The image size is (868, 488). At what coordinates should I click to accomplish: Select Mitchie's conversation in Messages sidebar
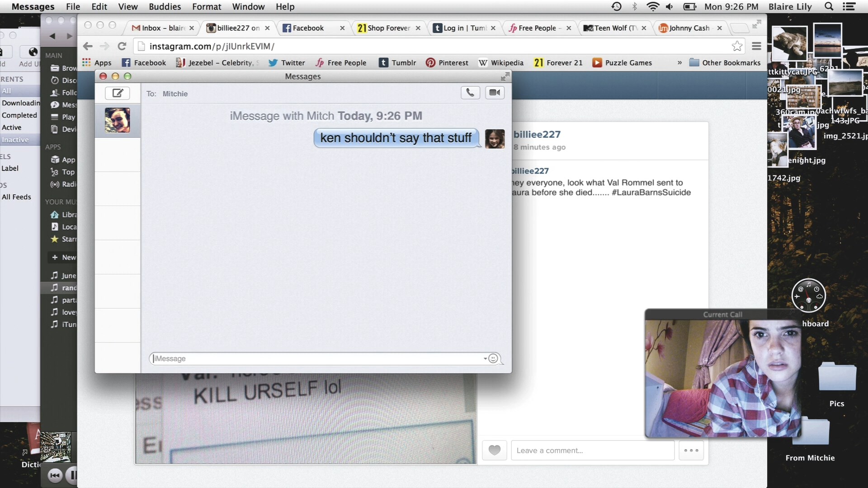(x=118, y=120)
